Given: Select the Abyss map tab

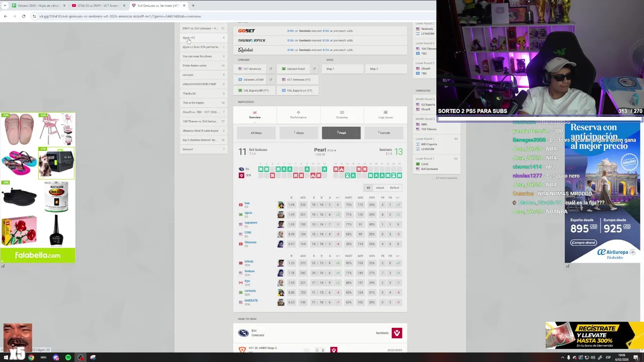Looking at the screenshot, I should tap(299, 133).
